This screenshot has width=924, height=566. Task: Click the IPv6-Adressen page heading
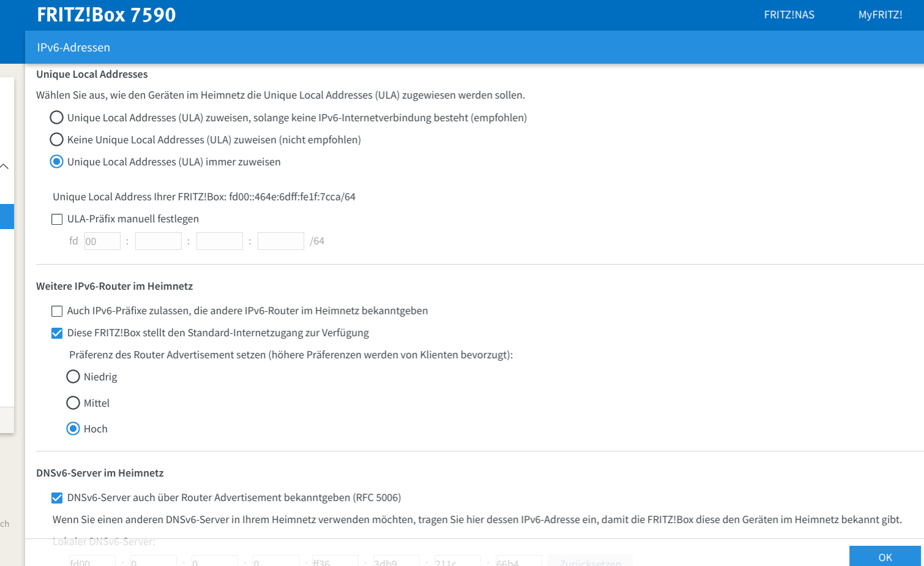click(x=73, y=48)
